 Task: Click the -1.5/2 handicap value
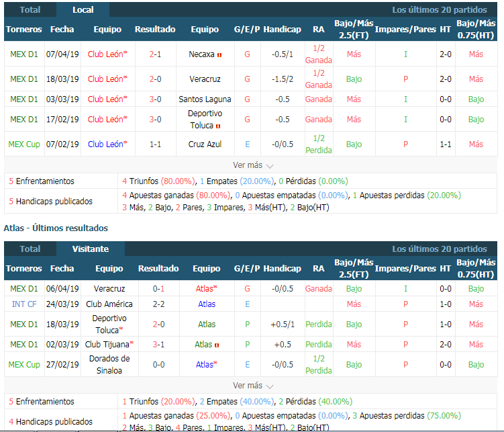(x=283, y=79)
